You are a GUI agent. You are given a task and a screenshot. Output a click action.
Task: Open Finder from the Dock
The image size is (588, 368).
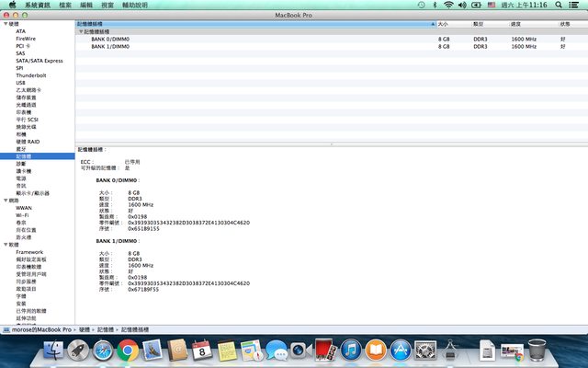54,350
